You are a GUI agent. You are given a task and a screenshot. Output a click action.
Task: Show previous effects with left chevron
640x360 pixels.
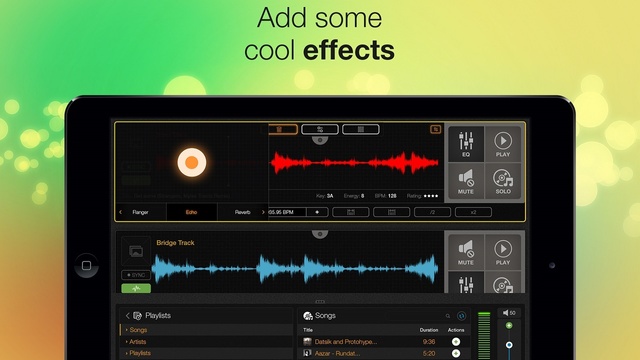[120, 212]
